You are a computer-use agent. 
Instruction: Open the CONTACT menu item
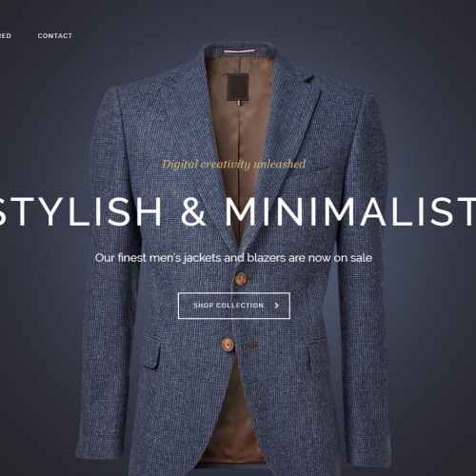[x=55, y=36]
